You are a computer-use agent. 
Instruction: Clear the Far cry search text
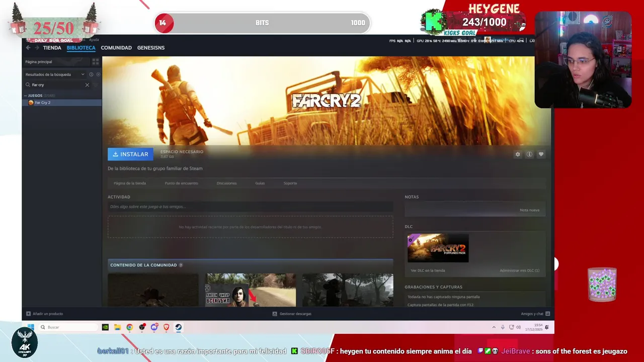point(87,85)
